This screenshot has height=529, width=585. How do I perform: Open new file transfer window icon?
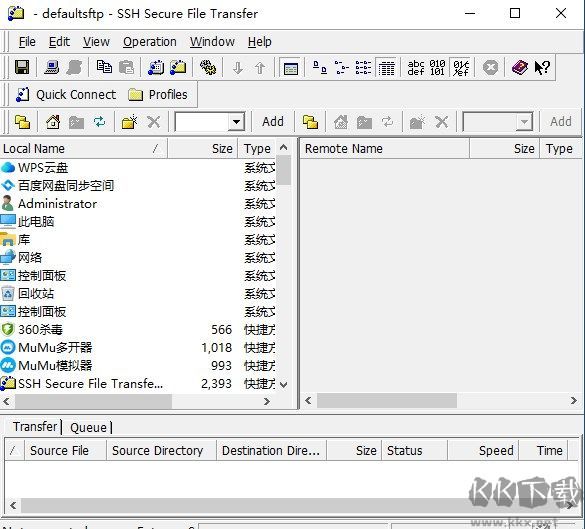tap(178, 68)
